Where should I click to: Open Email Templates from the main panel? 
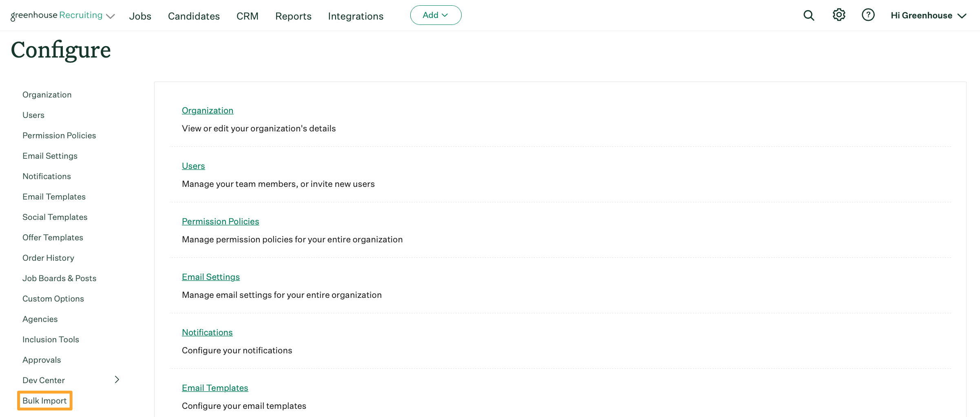[215, 388]
